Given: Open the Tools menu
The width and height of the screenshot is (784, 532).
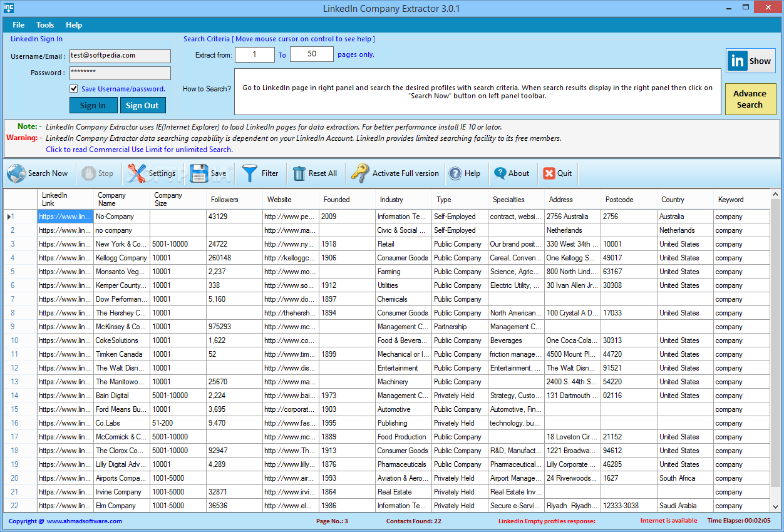Looking at the screenshot, I should tap(45, 25).
